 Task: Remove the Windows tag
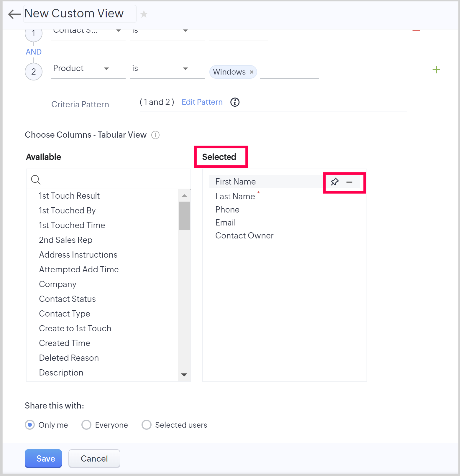click(252, 72)
